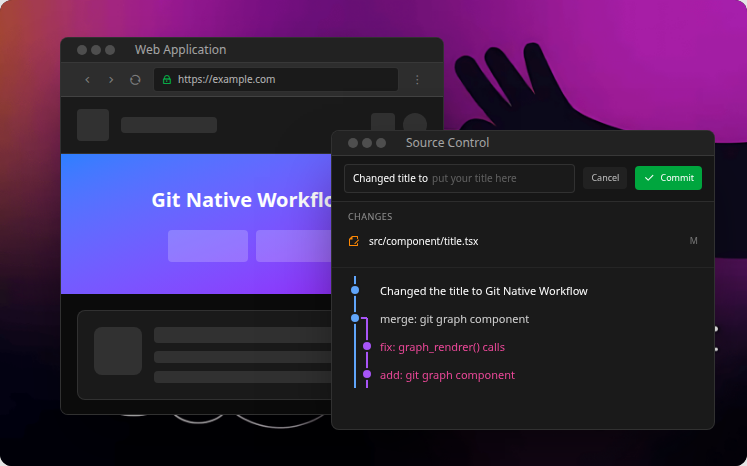Click purple node beside fix: graph_rendrer() calls
The image size is (747, 466).
367,346
